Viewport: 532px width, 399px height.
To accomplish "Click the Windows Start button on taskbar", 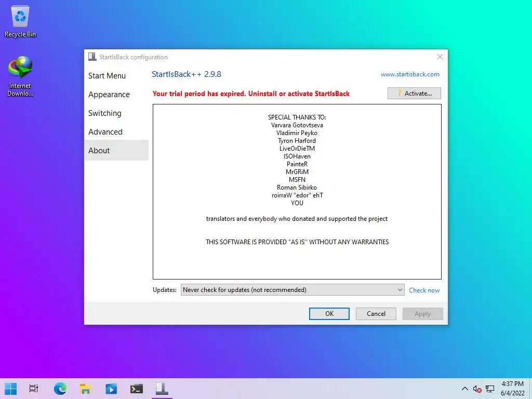I will click(10, 389).
